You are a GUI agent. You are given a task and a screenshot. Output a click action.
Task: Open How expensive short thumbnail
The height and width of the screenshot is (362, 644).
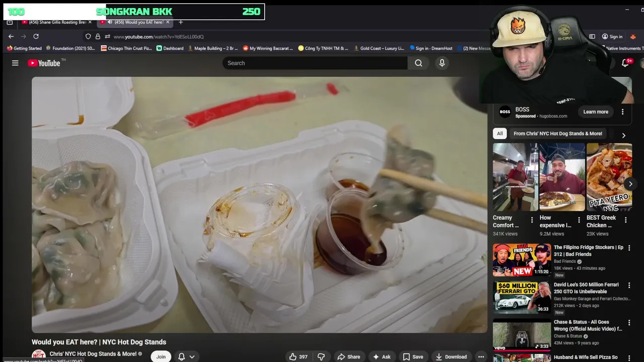(x=562, y=177)
